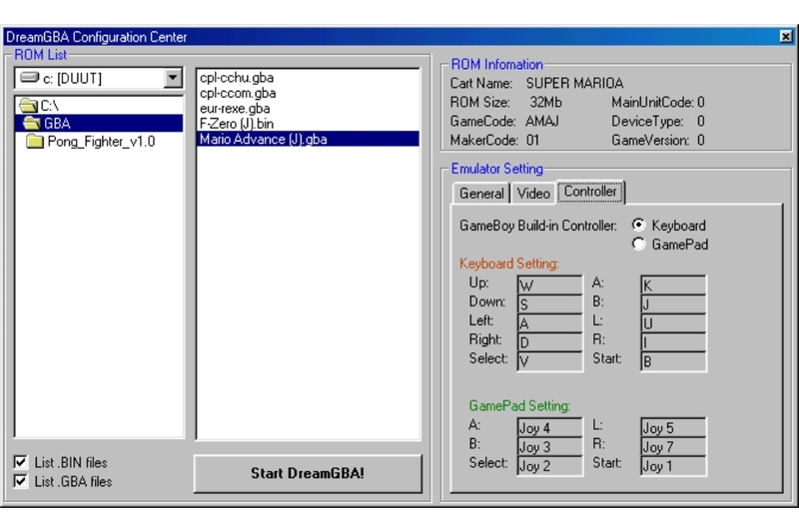
Task: Click the GamePad B field showing Joy 3
Action: [x=550, y=446]
